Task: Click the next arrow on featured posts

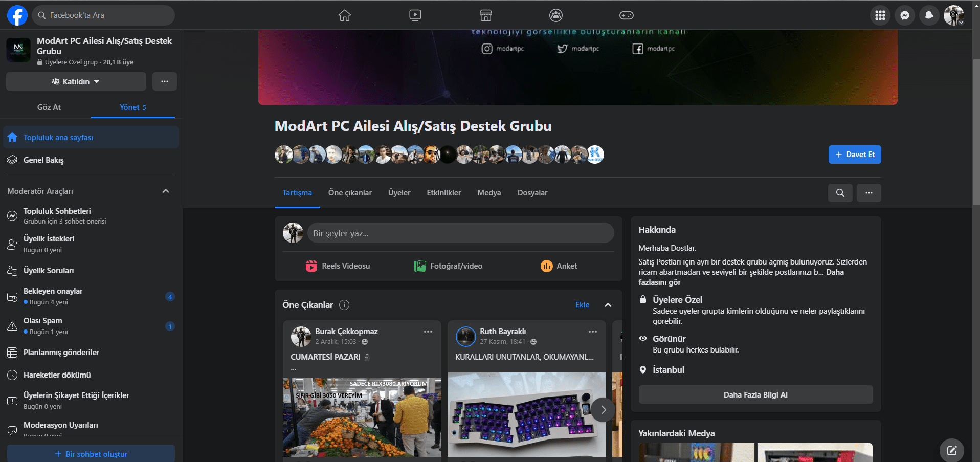Action: pos(603,409)
